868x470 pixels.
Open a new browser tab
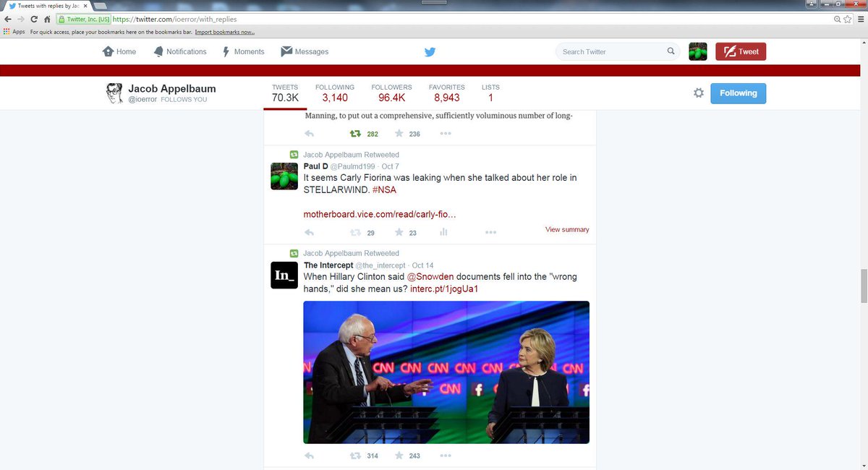(100, 6)
